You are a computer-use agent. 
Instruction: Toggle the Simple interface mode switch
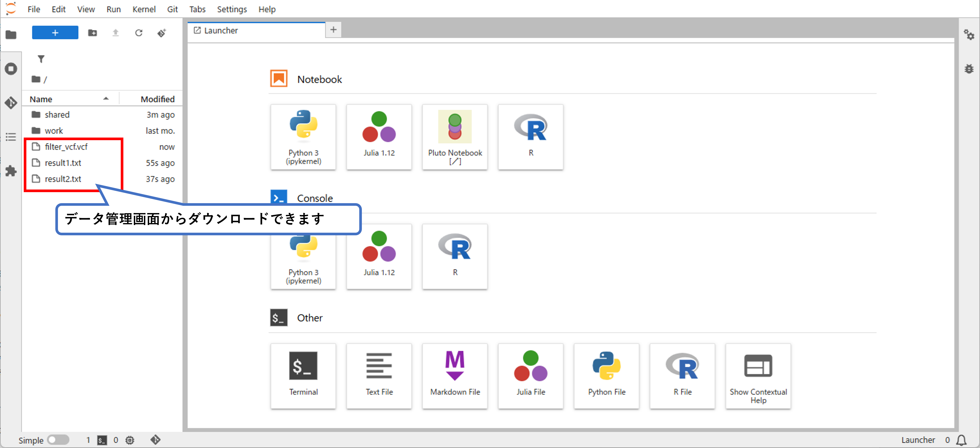tap(58, 440)
